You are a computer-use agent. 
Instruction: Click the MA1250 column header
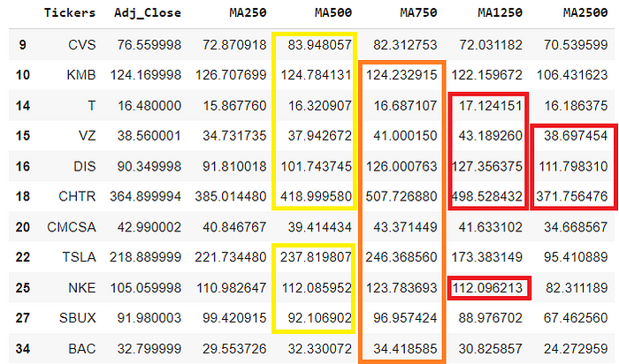coord(500,12)
